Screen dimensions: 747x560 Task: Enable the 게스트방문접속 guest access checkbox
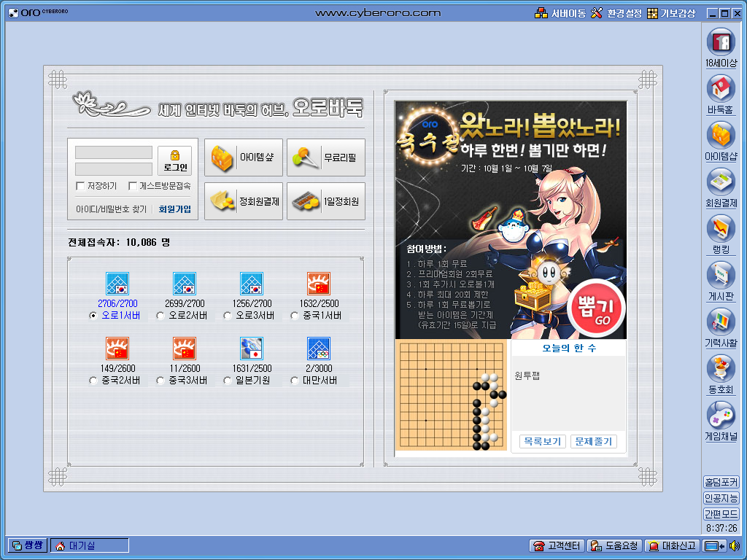click(133, 186)
